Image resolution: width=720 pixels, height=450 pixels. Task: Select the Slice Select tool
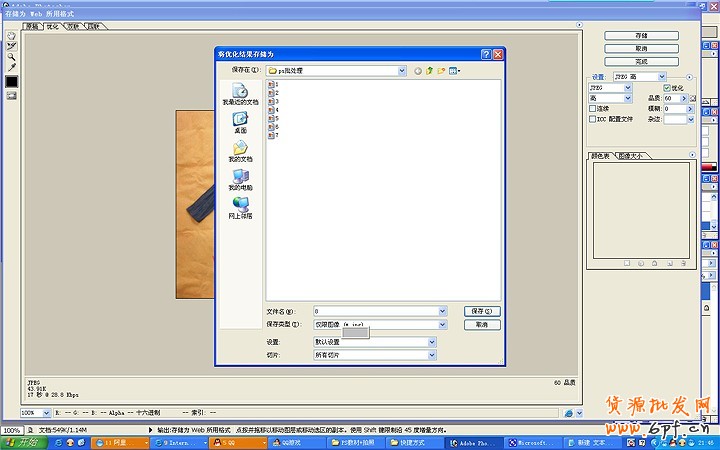[x=11, y=46]
